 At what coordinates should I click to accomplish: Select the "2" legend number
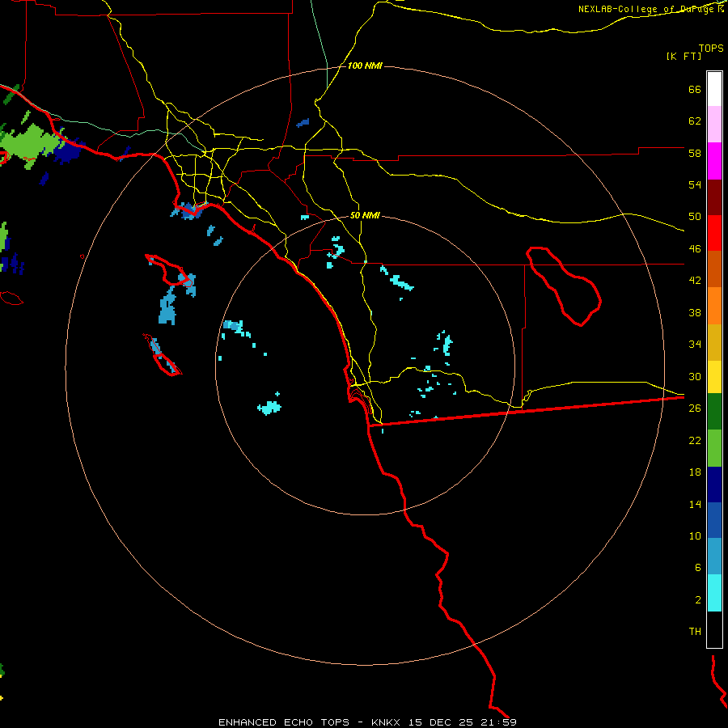tap(697, 599)
